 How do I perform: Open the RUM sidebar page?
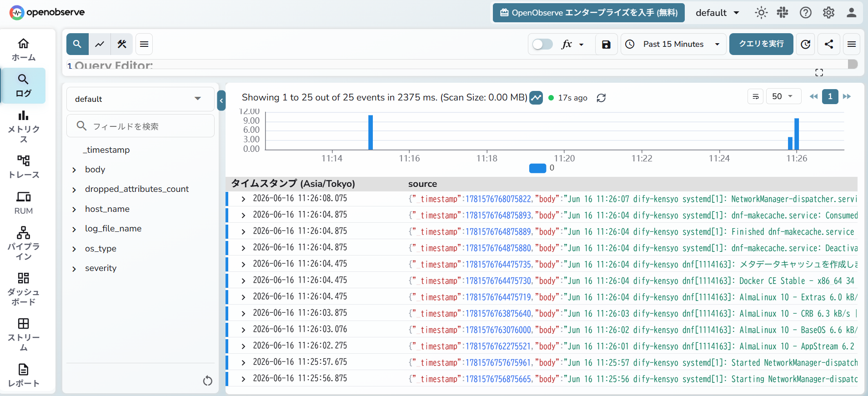[x=24, y=203]
